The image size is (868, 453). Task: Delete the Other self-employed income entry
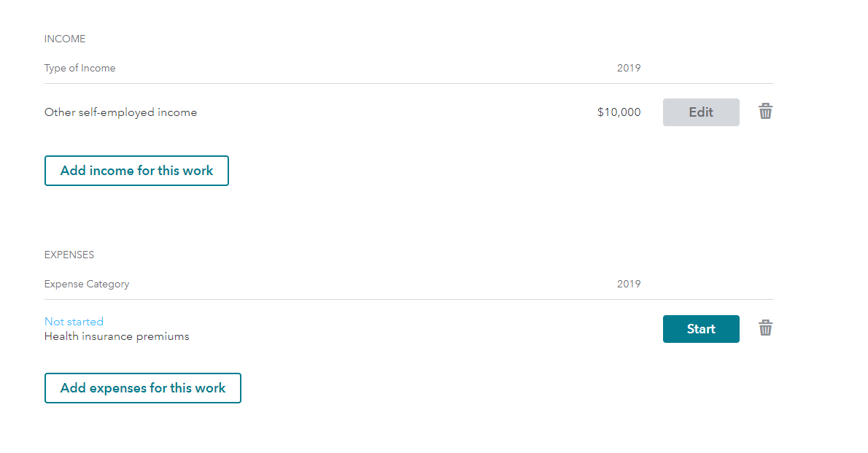pos(765,112)
